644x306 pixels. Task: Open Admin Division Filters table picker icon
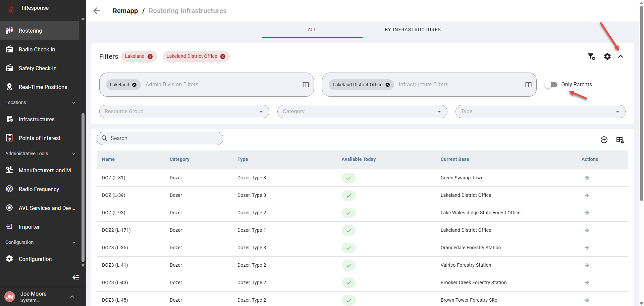coord(306,85)
